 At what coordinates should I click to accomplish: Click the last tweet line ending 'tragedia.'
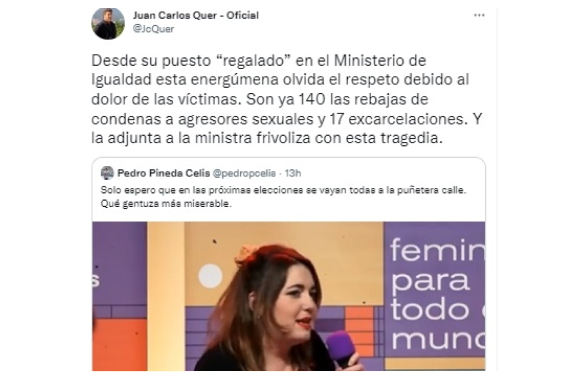coord(267,138)
